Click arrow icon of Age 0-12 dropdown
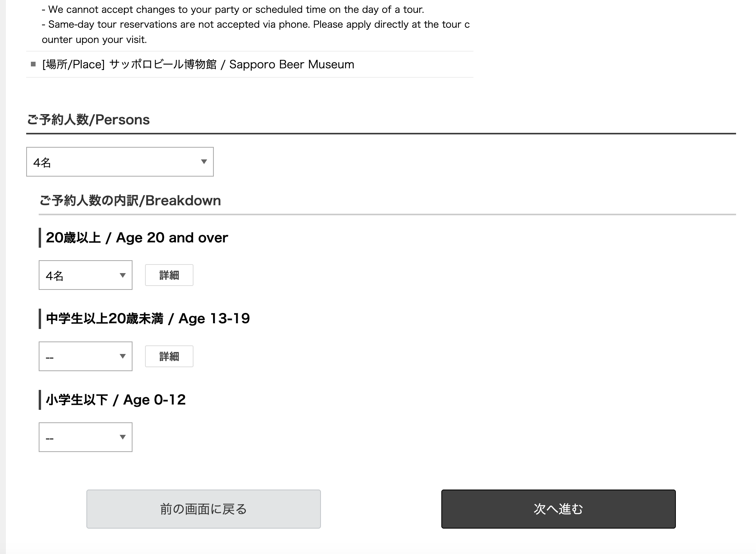Viewport: 756px width, 554px height. coord(122,437)
